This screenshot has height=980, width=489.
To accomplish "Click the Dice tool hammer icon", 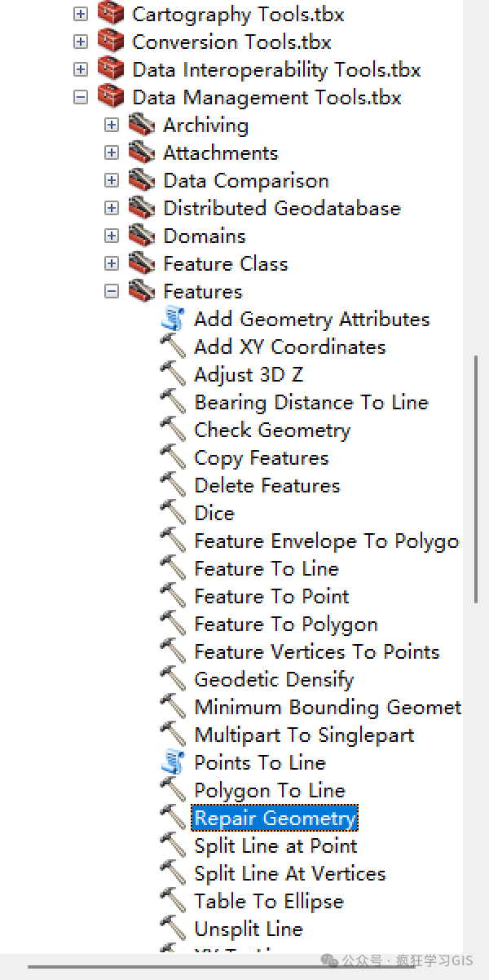I will pos(173,513).
